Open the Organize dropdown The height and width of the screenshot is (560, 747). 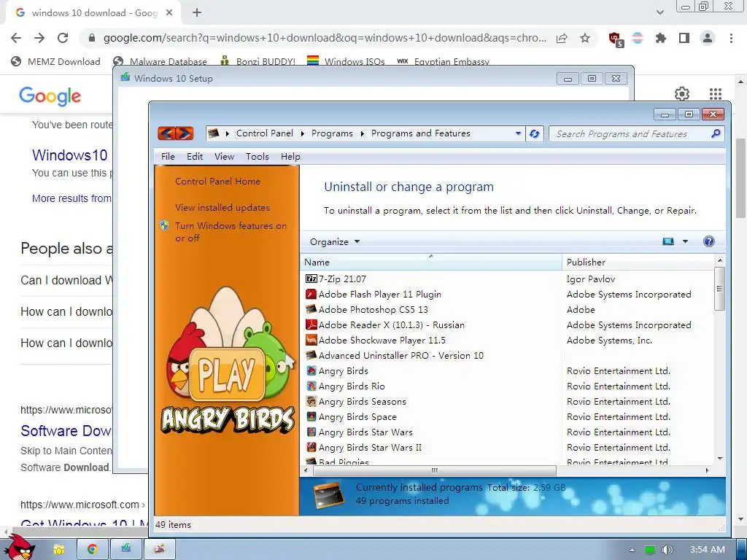pyautogui.click(x=334, y=242)
